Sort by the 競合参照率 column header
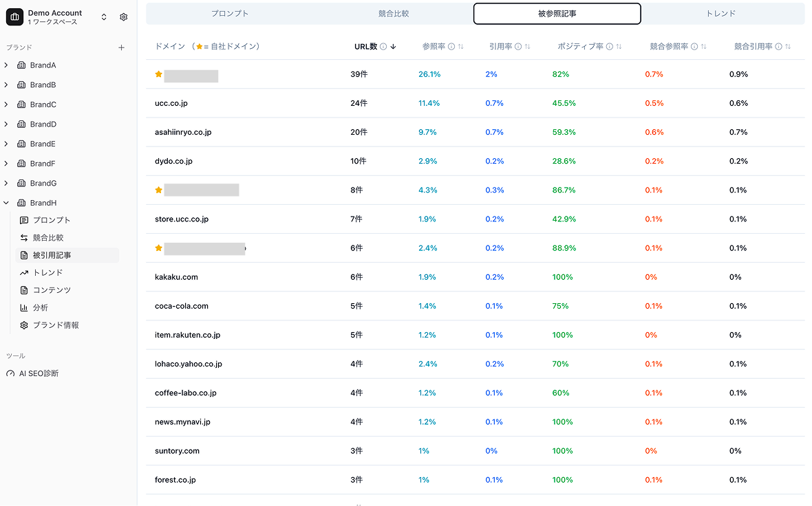Image resolution: width=812 pixels, height=506 pixels. click(669, 47)
